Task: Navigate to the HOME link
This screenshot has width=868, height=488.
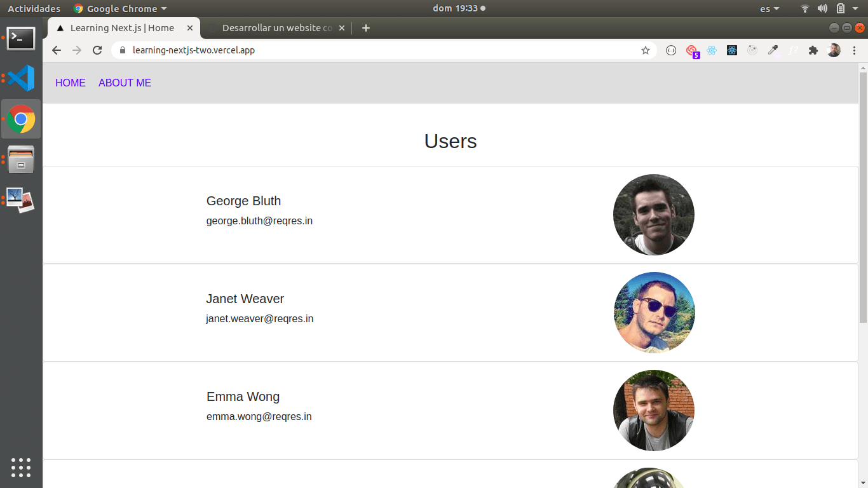Action: (x=71, y=83)
